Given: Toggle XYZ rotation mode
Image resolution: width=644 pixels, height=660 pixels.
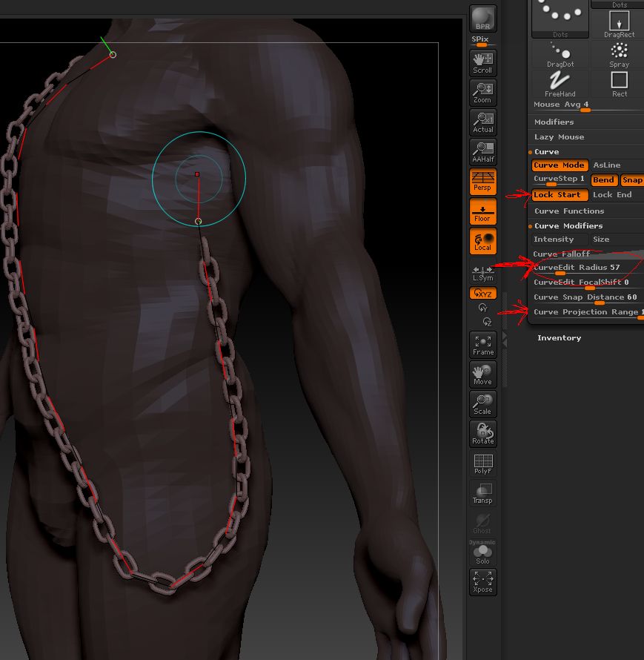Looking at the screenshot, I should [x=483, y=293].
